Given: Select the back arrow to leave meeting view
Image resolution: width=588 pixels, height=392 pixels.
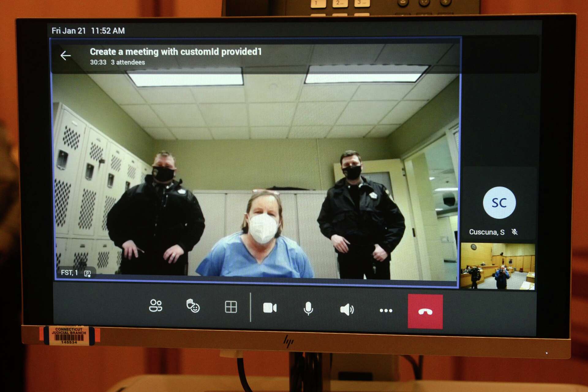Looking at the screenshot, I should click(66, 55).
